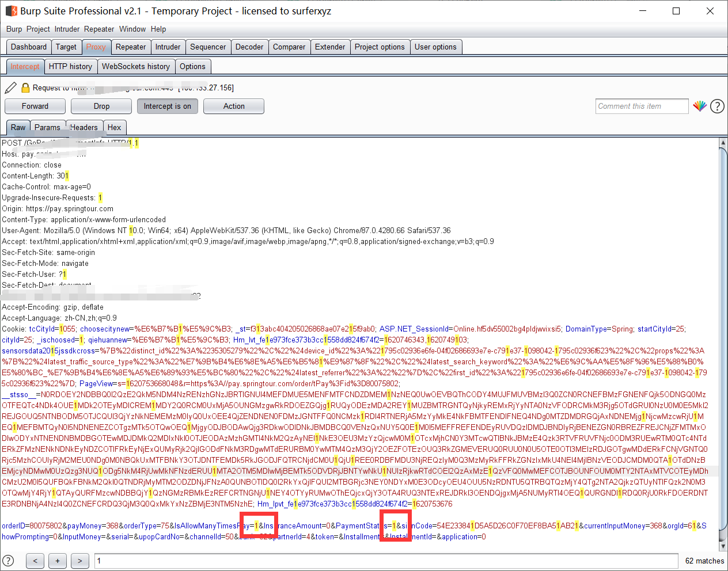Click the 'Sec-Fetch-Mode: navigate' line
This screenshot has height=571, width=728.
tap(45, 263)
